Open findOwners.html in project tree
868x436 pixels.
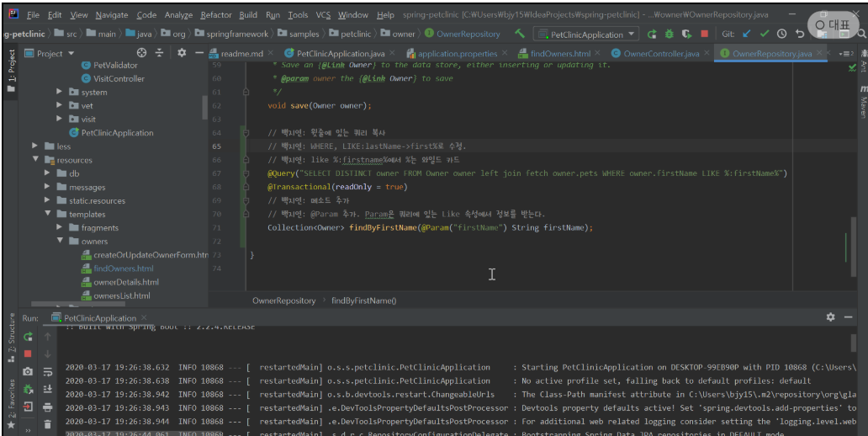(123, 269)
